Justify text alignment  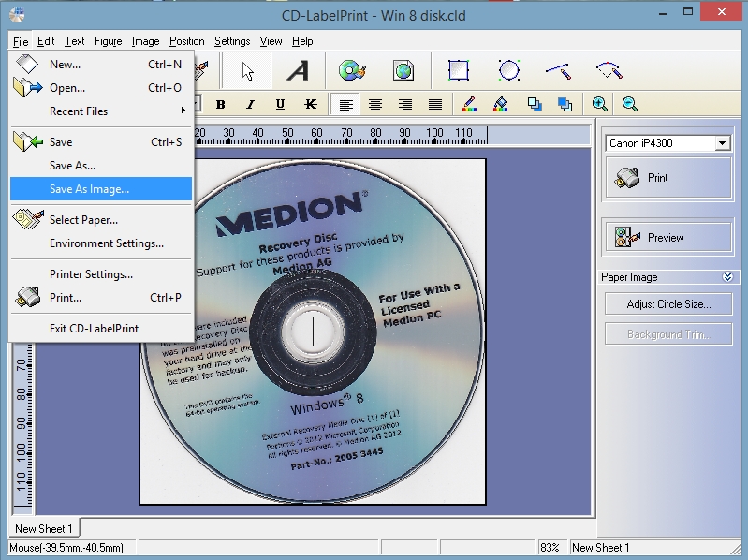click(x=435, y=104)
